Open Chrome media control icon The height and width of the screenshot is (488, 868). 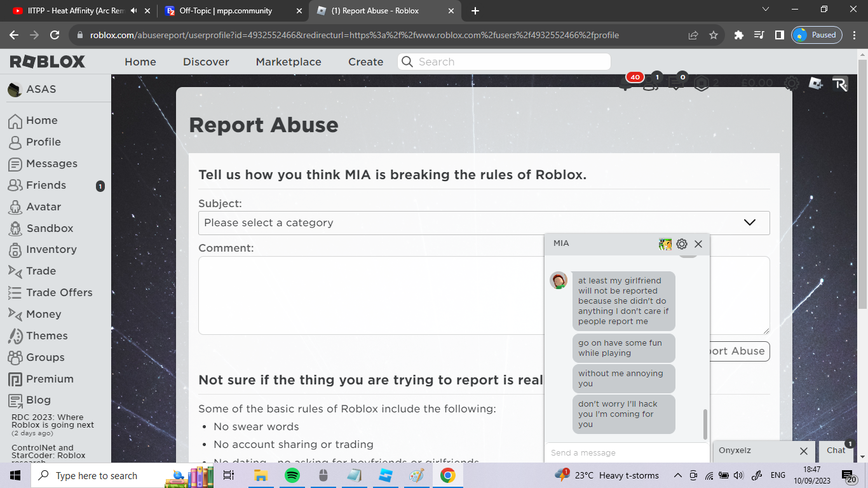(x=759, y=35)
